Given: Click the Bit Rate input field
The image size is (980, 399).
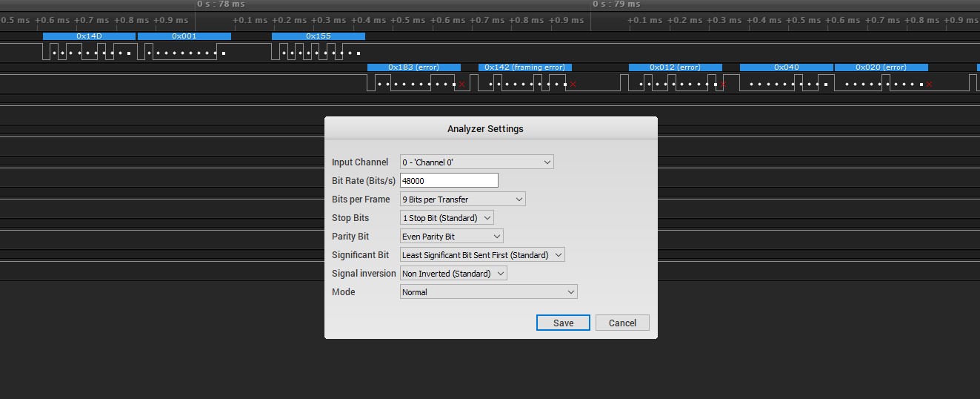Looking at the screenshot, I should pyautogui.click(x=449, y=180).
